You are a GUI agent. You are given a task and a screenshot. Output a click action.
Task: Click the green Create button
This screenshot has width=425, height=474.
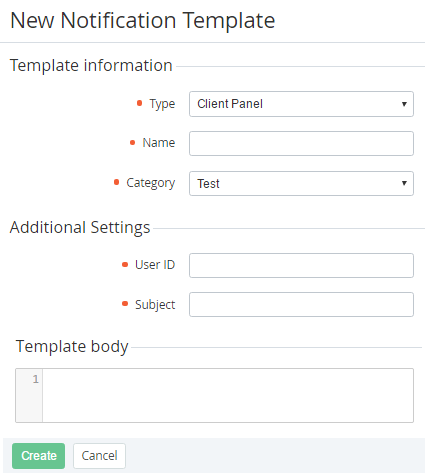click(x=38, y=456)
